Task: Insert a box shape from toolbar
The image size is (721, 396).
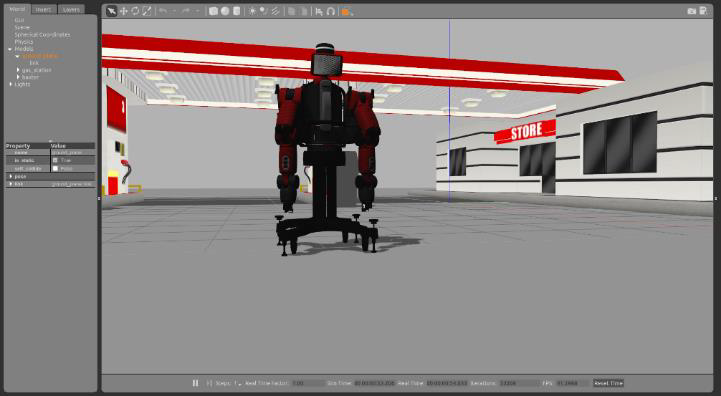Action: [213, 11]
